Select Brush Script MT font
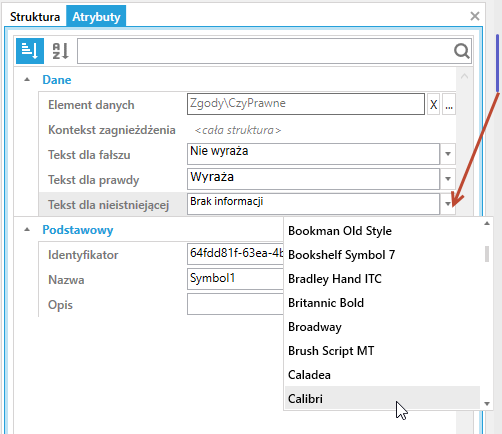The image size is (502, 434). click(x=383, y=351)
